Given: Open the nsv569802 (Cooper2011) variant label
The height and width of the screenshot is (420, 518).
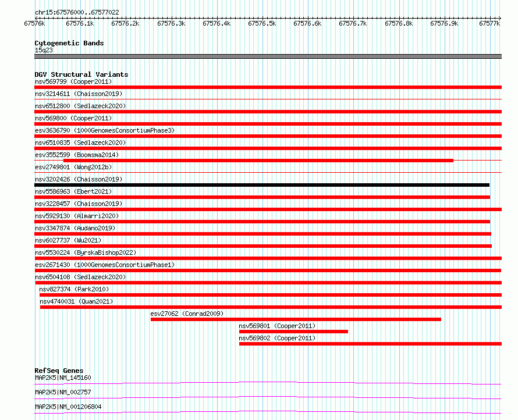Looking at the screenshot, I should tap(277, 338).
